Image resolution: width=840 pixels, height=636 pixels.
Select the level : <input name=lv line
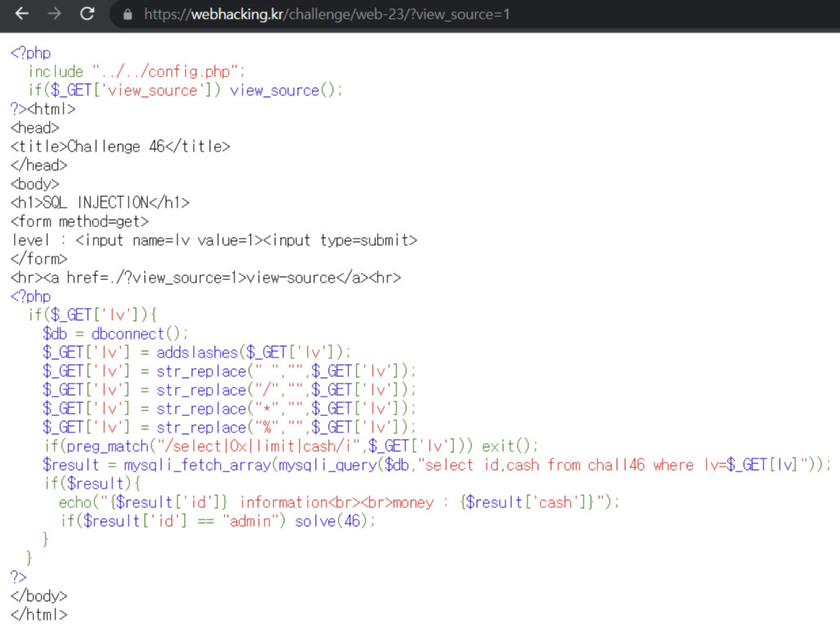[214, 240]
